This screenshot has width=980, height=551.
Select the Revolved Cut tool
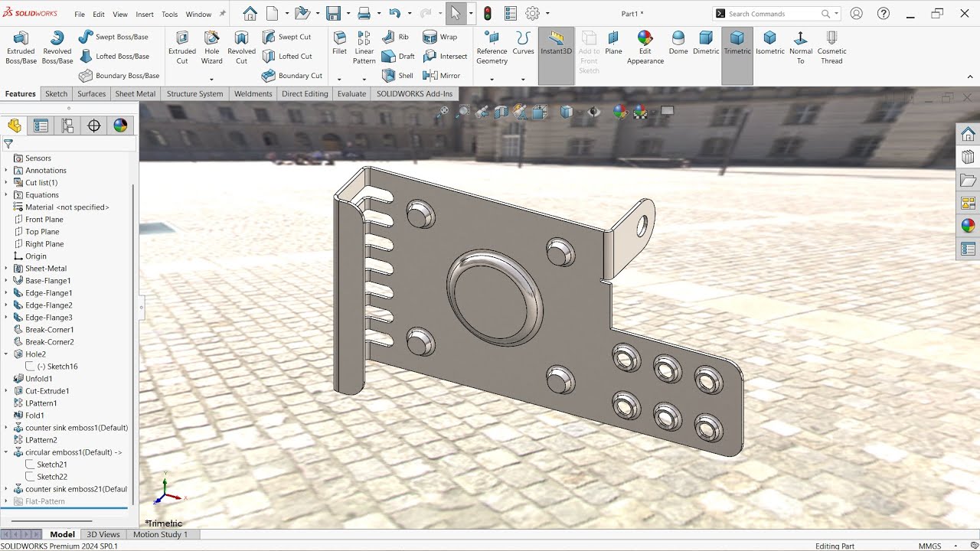tap(241, 47)
